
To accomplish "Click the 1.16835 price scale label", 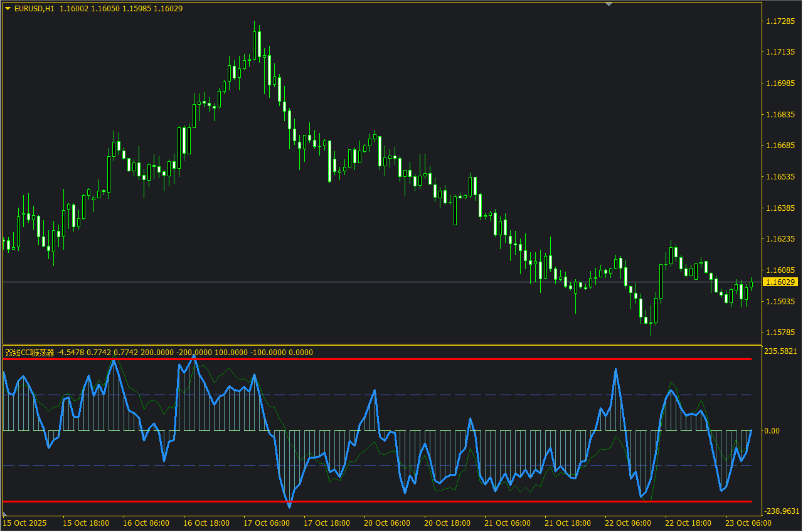I will coord(781,114).
